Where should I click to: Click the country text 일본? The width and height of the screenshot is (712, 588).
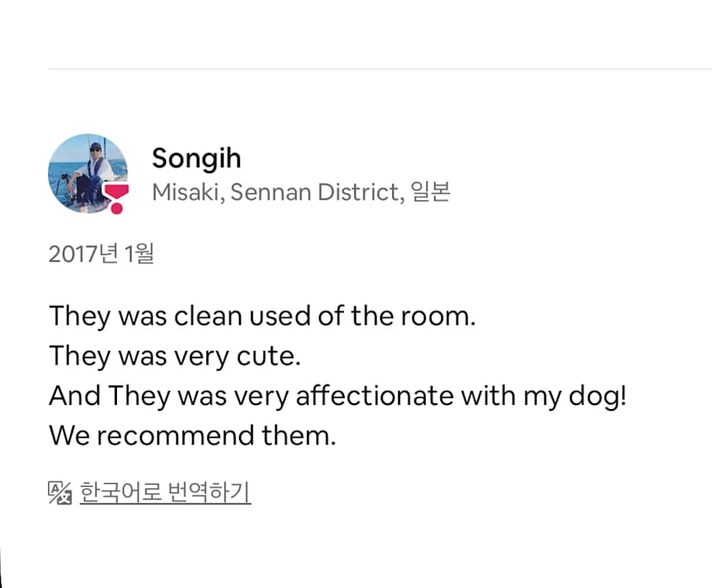[430, 193]
